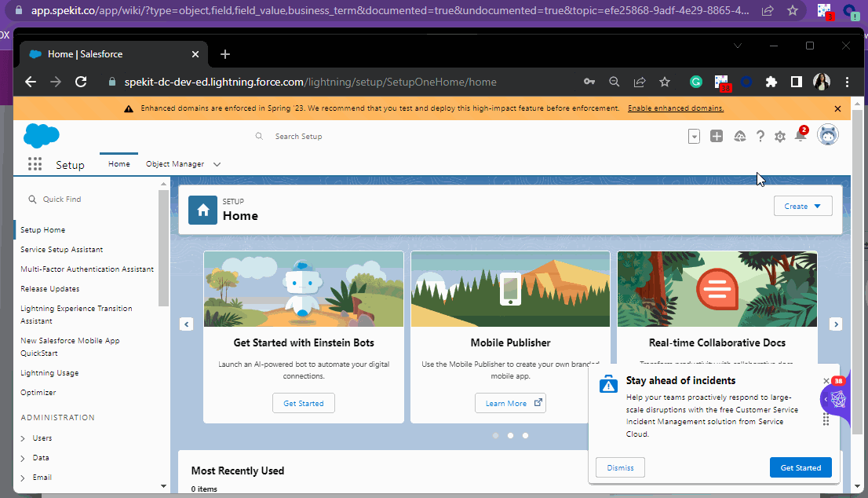This screenshot has width=868, height=498.
Task: Expand the Object Manager chevron dropdown
Action: coord(217,164)
